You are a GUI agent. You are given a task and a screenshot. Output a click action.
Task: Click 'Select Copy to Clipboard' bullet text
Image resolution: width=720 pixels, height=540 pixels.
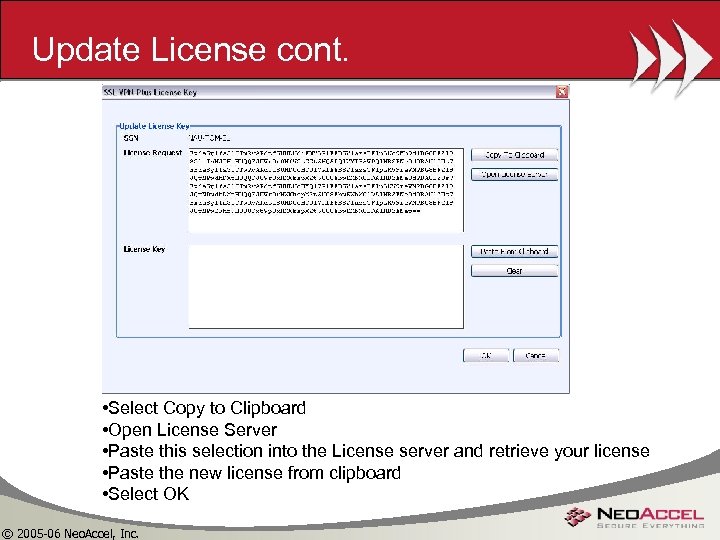204,408
